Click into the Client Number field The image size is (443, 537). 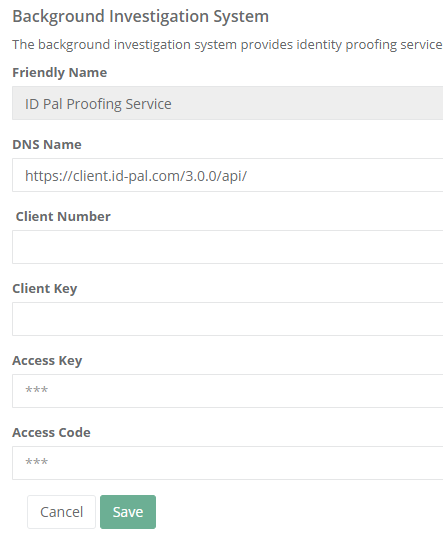point(228,247)
